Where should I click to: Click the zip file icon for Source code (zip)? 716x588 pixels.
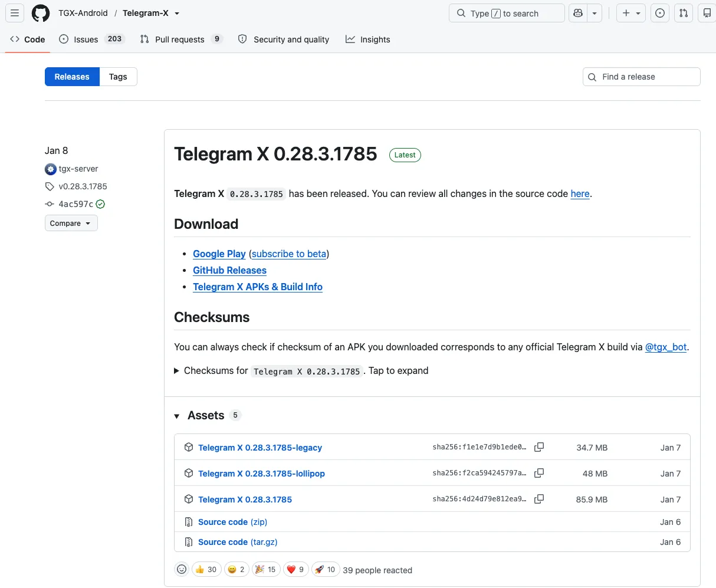(x=189, y=522)
